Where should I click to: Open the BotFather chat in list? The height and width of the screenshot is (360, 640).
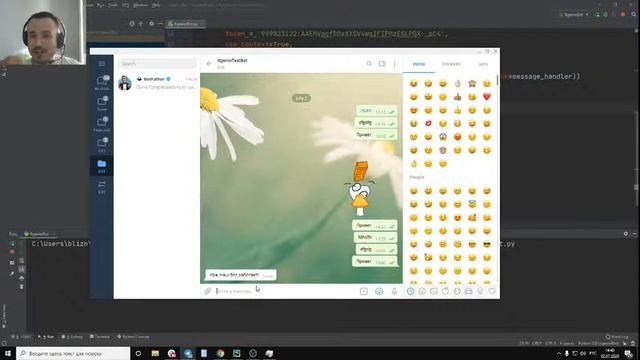157,83
